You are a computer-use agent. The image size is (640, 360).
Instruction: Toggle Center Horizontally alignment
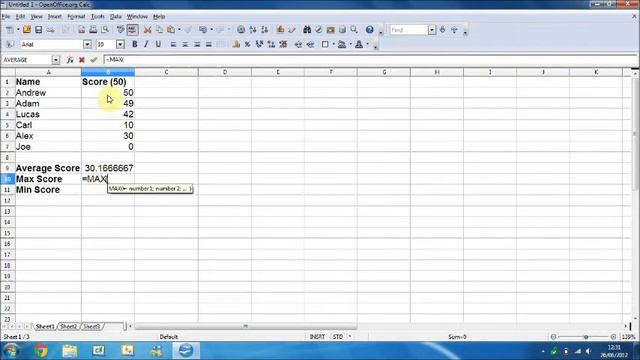[x=185, y=44]
